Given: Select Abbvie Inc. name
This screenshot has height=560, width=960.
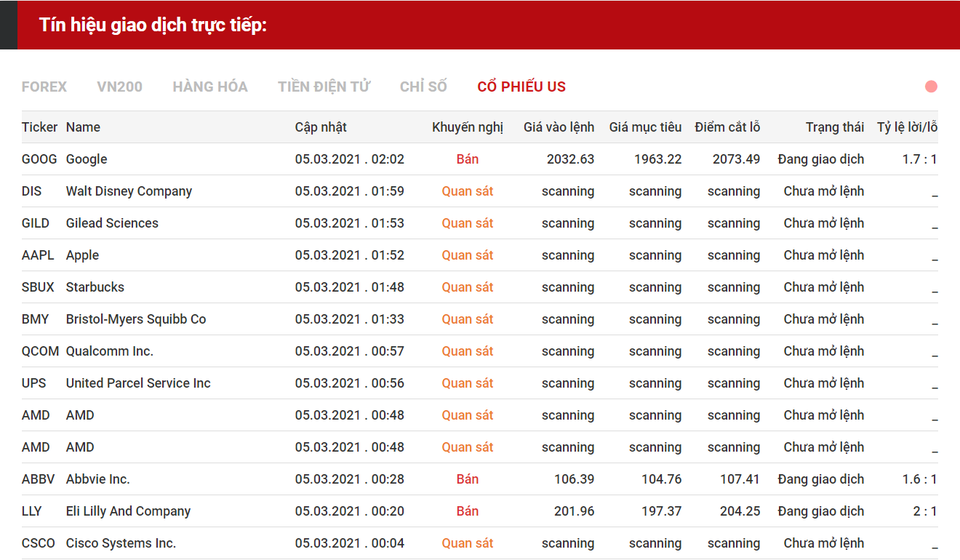Looking at the screenshot, I should [98, 479].
